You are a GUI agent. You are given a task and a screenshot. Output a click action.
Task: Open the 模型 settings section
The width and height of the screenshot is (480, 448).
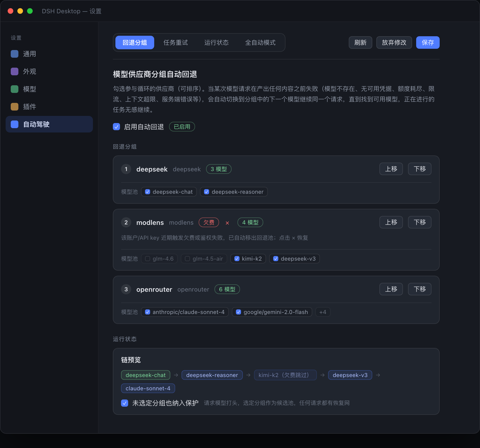49,89
